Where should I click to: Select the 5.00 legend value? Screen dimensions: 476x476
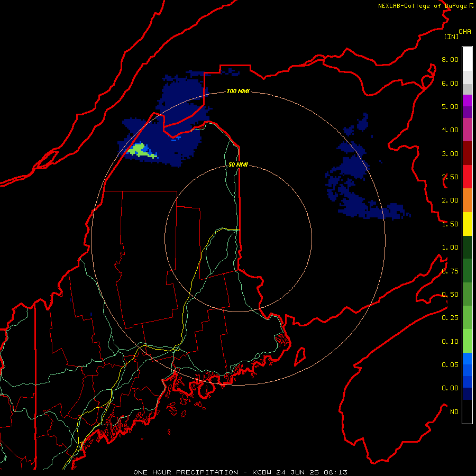(x=450, y=106)
